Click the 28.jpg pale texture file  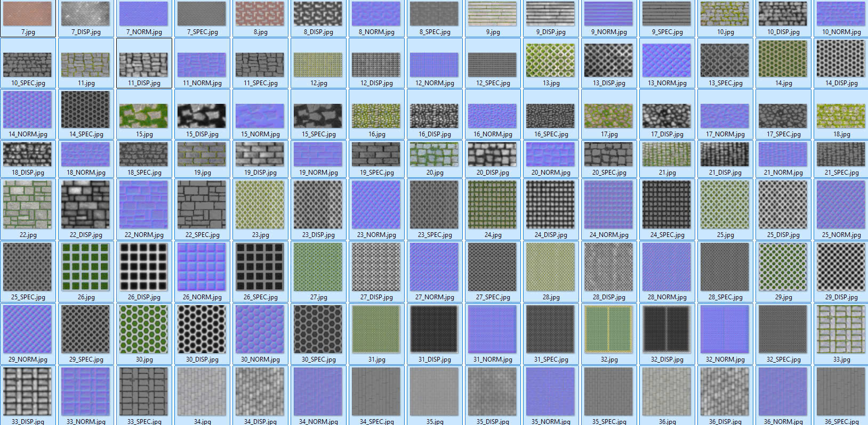[550, 267]
